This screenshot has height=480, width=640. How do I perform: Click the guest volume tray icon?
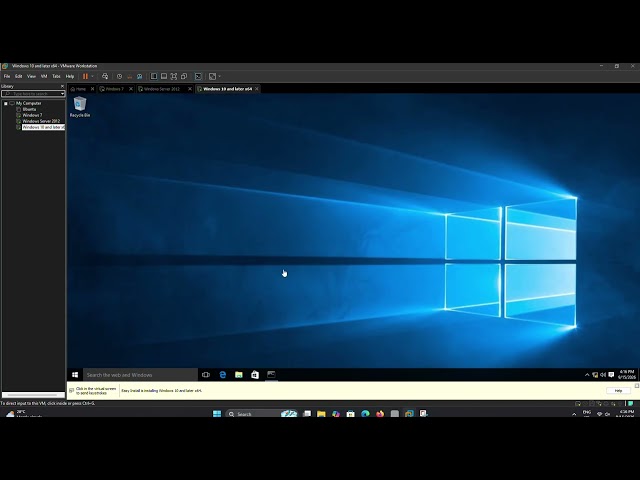(x=603, y=375)
